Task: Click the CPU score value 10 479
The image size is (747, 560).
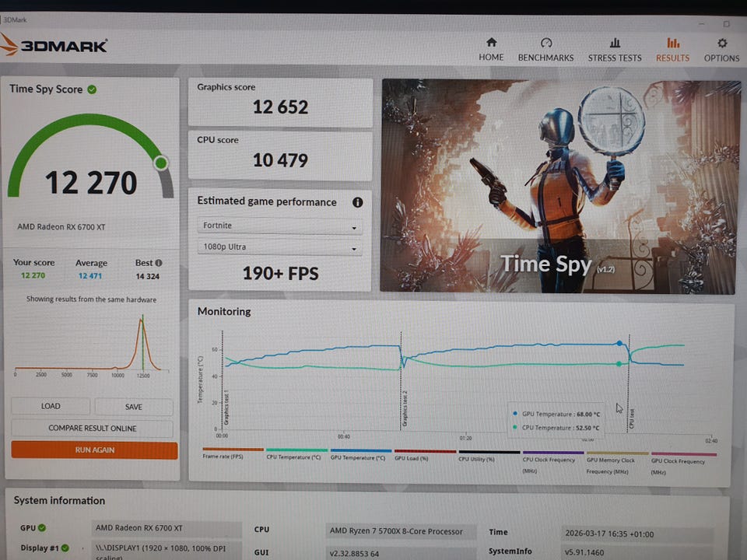Action: coord(281,160)
